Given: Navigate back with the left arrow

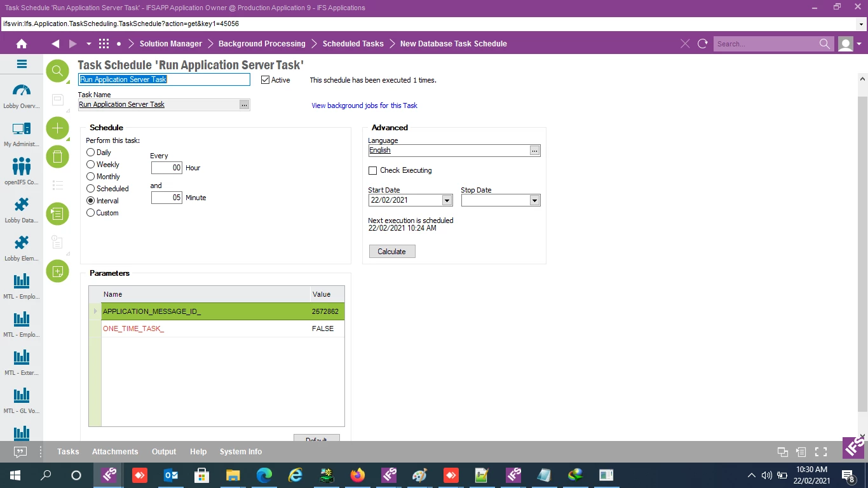Looking at the screenshot, I should click(x=55, y=44).
